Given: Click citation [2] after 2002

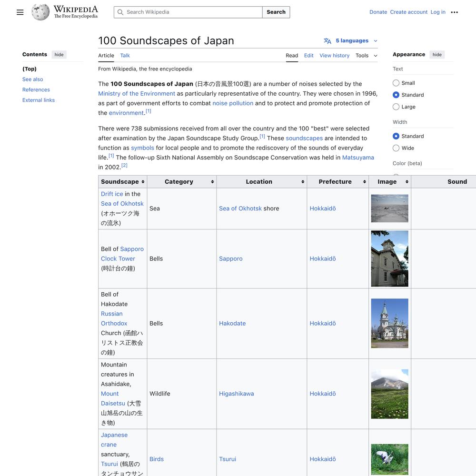Looking at the screenshot, I should coord(124,166).
